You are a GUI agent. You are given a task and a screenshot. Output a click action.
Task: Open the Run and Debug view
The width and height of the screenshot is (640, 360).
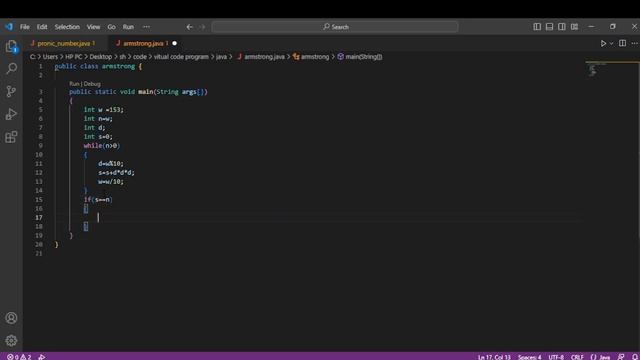pyautogui.click(x=11, y=114)
